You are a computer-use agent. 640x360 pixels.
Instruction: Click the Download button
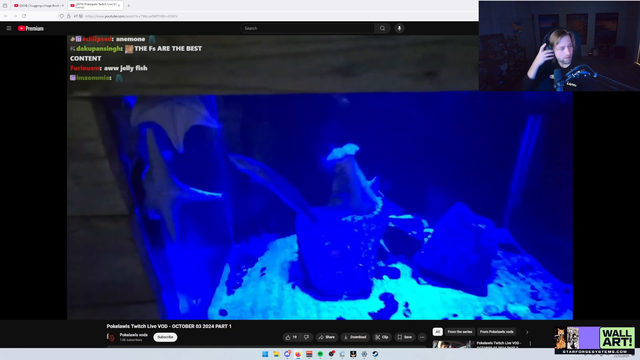(x=355, y=337)
